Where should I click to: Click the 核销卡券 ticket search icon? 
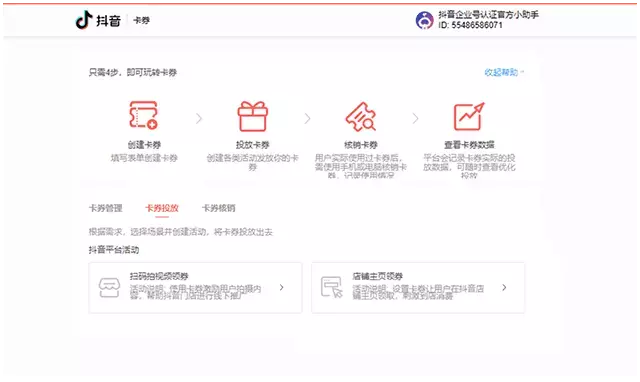[360, 117]
